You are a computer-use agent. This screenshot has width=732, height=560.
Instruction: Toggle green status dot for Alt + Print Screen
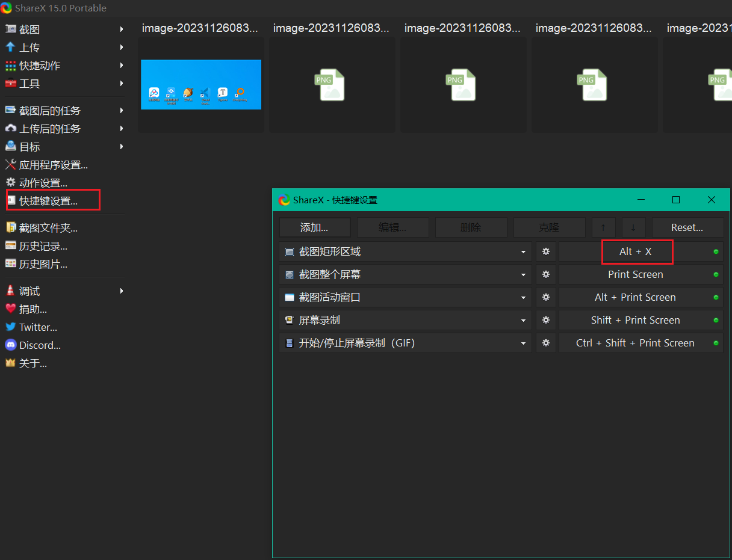click(716, 297)
